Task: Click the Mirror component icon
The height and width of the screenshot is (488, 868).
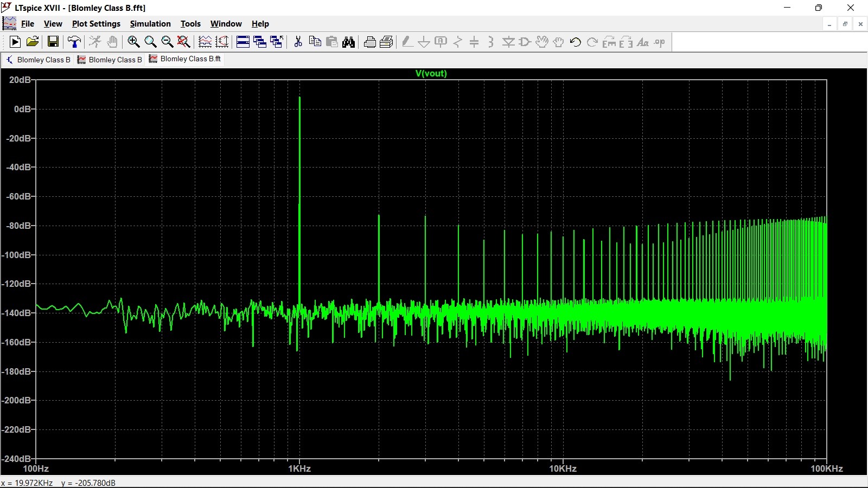Action: click(x=626, y=42)
